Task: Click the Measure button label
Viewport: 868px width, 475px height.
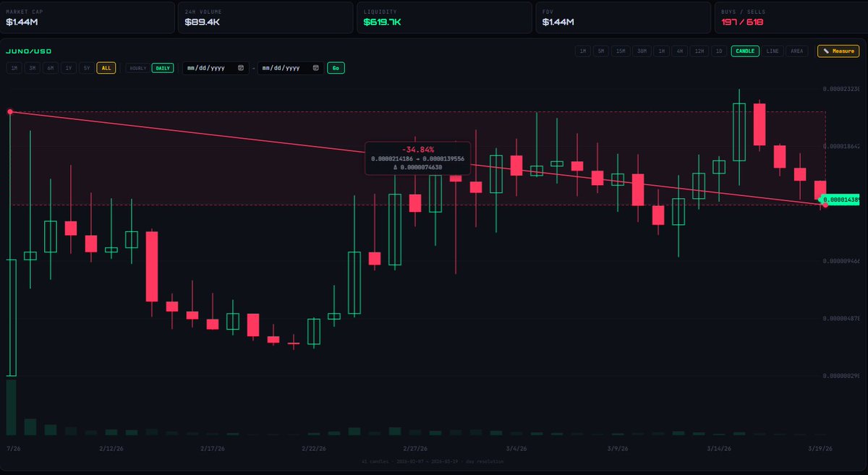Action: (x=843, y=51)
